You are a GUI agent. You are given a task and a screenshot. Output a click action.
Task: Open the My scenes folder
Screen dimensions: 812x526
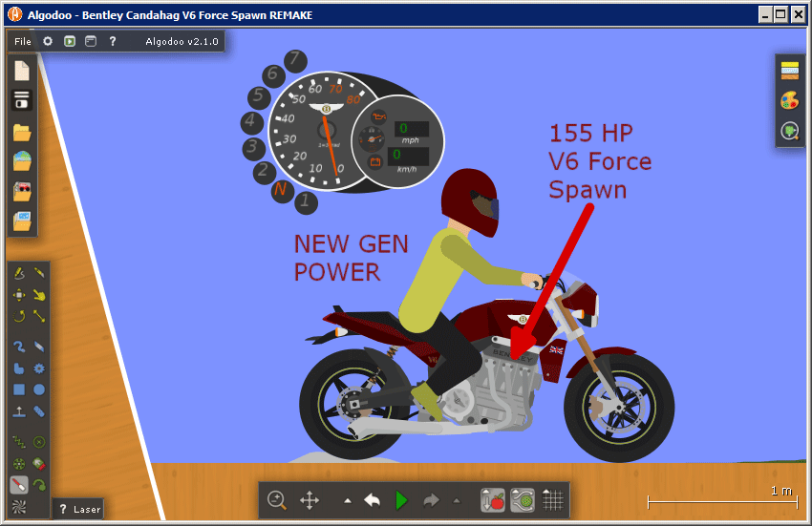pyautogui.click(x=22, y=133)
